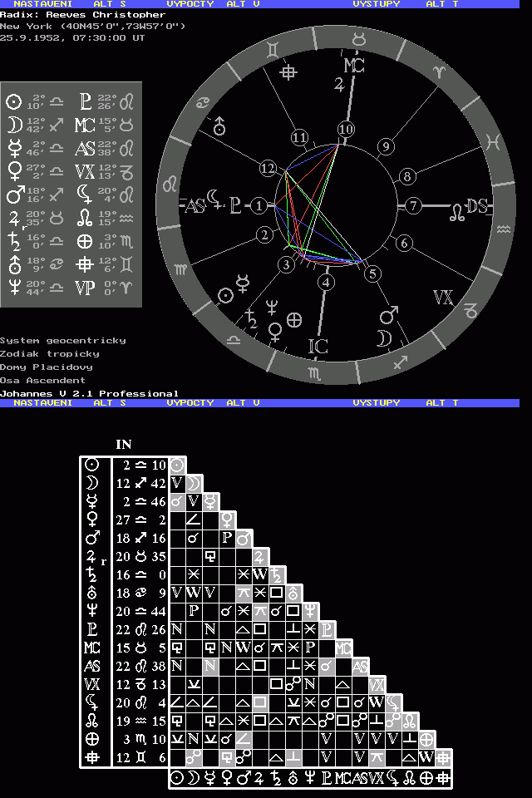The width and height of the screenshot is (532, 798).
Task: Select Sun glyph in planet positions table
Action: pos(13,102)
